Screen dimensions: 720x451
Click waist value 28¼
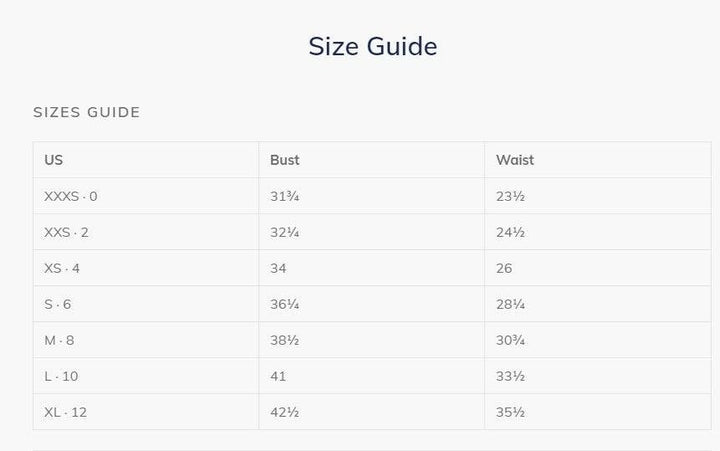click(x=510, y=304)
